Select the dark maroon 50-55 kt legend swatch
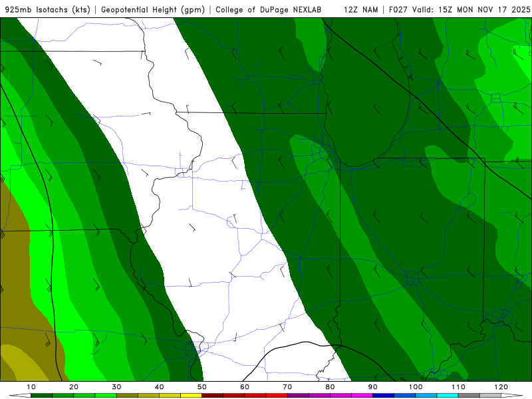 (x=212, y=396)
